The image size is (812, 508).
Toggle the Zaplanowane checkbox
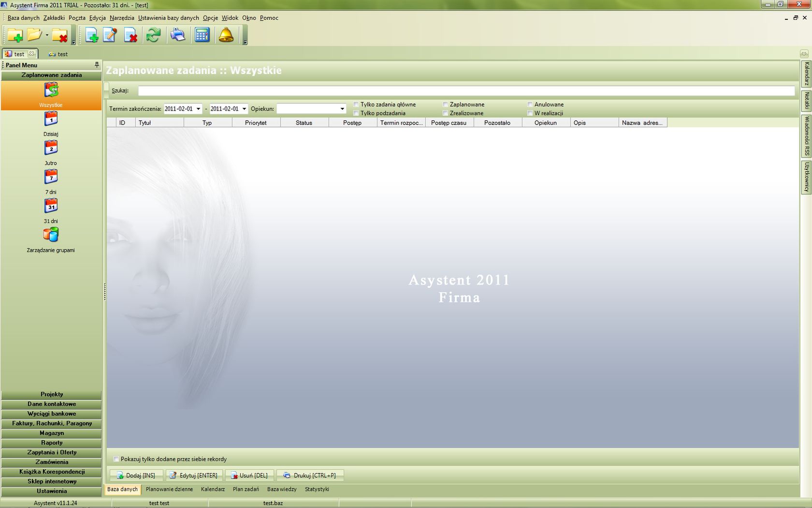point(445,105)
